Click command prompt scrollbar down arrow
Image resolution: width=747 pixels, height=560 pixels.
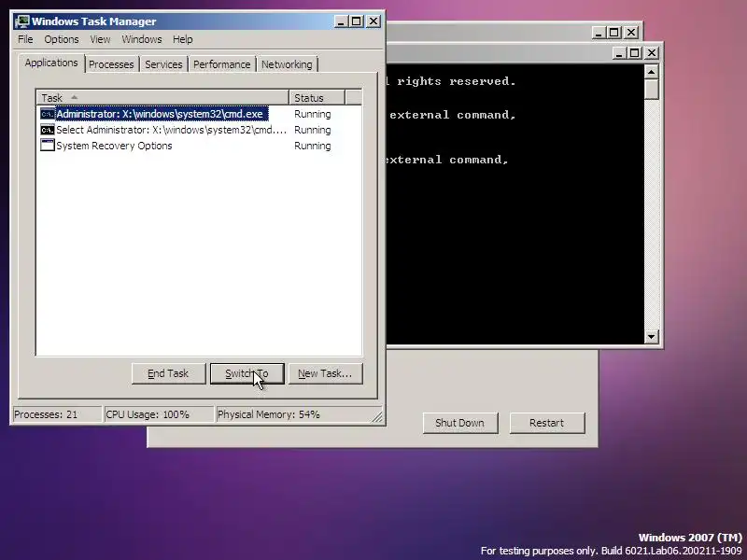pos(651,337)
